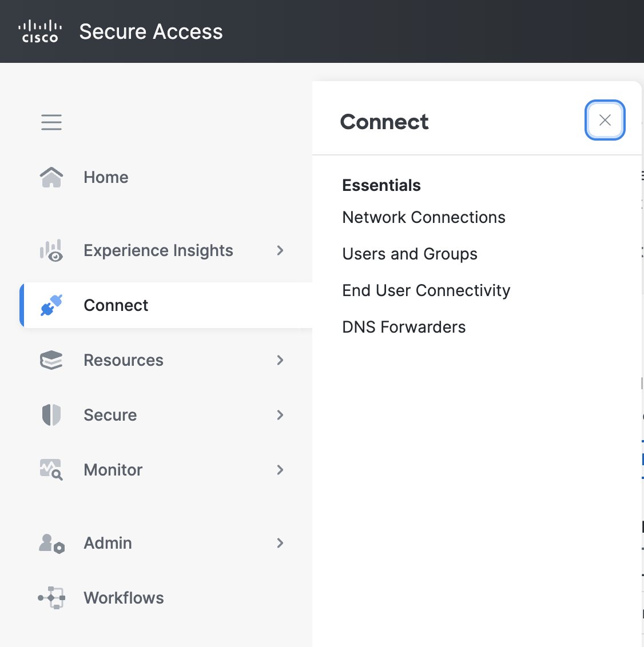Click the Resources stacked layers icon
The width and height of the screenshot is (644, 647).
(x=51, y=360)
